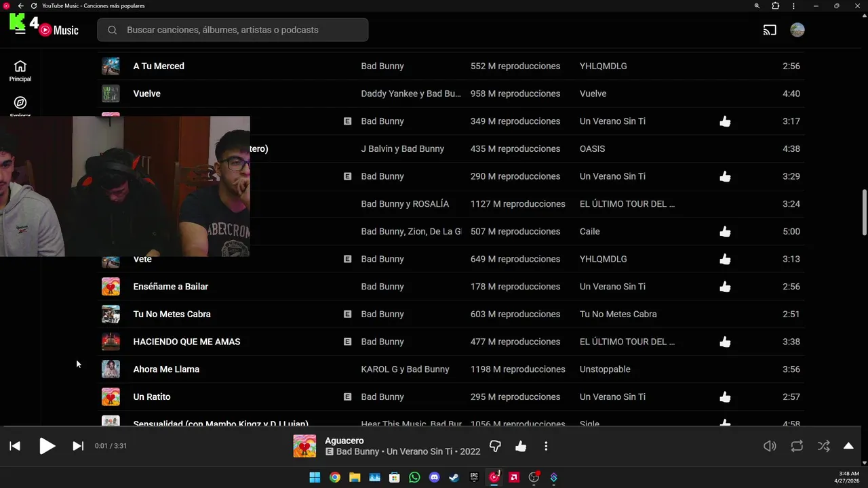
Task: Click the browser back arrow
Action: pos(20,5)
